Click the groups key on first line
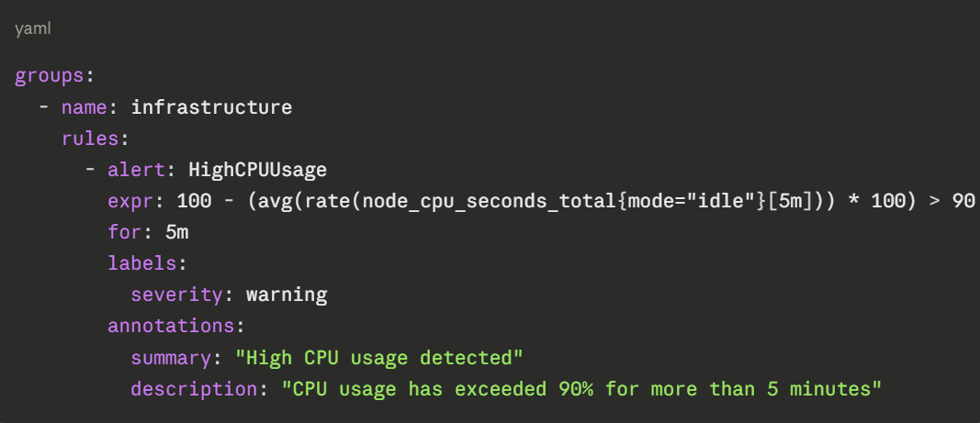The width and height of the screenshot is (980, 423). point(50,76)
